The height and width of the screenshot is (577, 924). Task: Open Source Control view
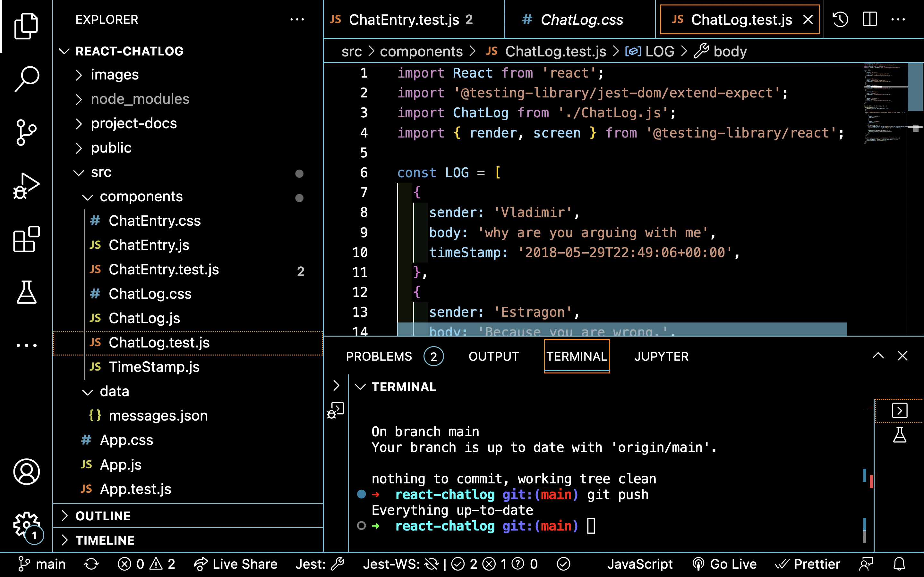click(26, 132)
